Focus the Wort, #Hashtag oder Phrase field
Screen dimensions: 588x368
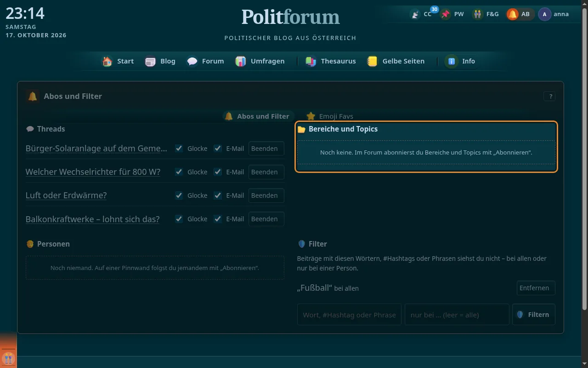pyautogui.click(x=349, y=315)
